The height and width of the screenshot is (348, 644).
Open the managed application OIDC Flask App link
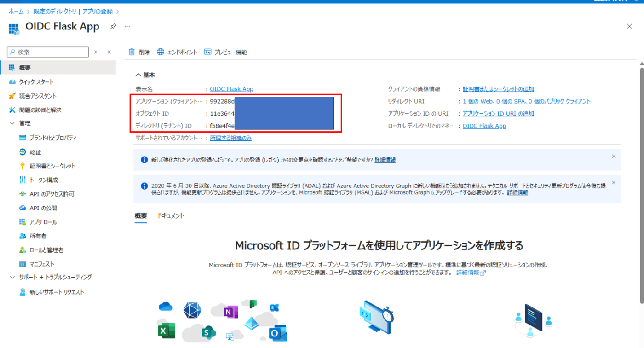tap(484, 126)
